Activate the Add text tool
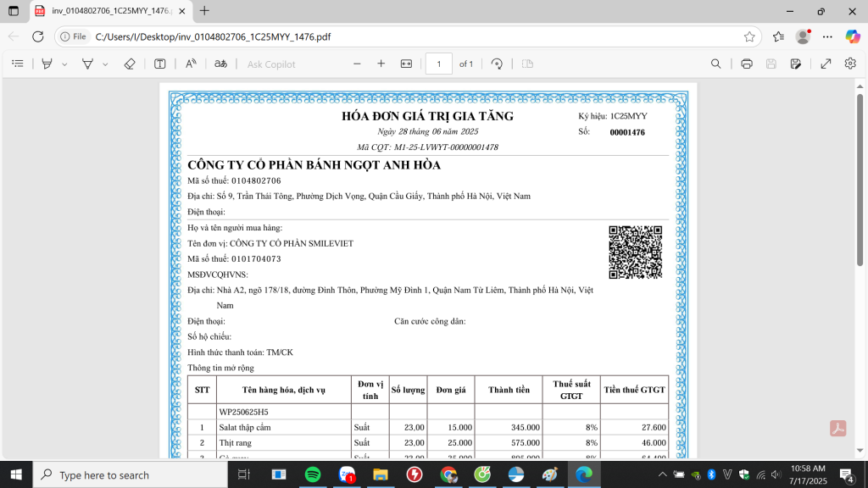The width and height of the screenshot is (868, 488). click(160, 64)
